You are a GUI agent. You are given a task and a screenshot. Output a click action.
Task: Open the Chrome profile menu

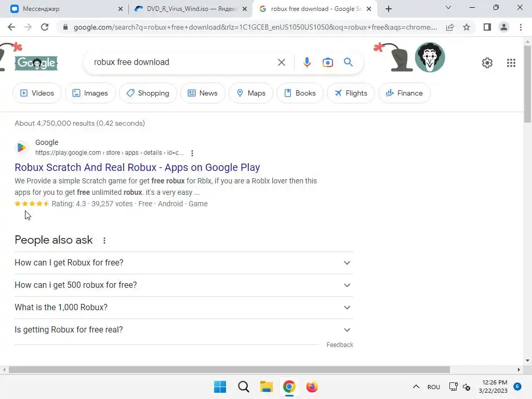(504, 27)
